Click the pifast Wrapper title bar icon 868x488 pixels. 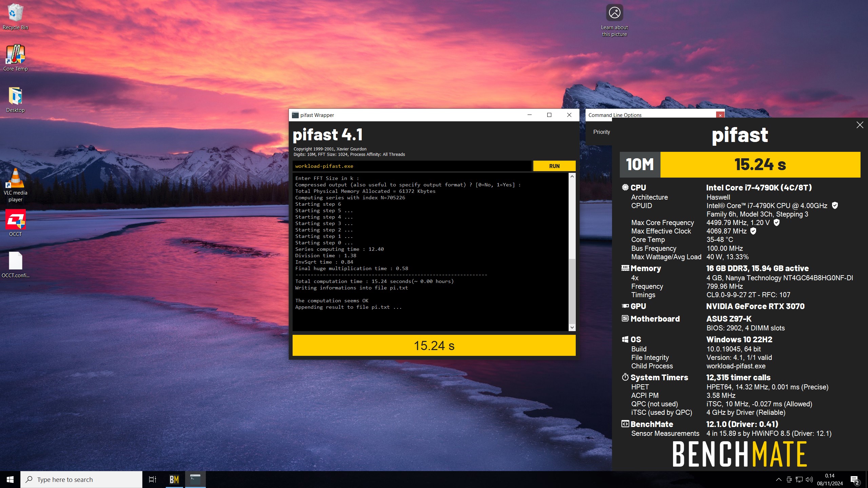[x=295, y=115]
